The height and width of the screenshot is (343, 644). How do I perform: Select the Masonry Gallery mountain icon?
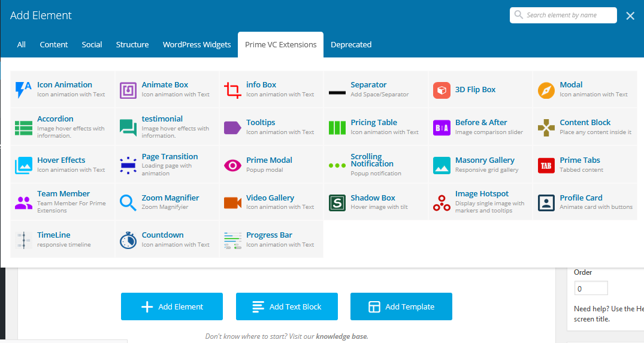pos(442,165)
